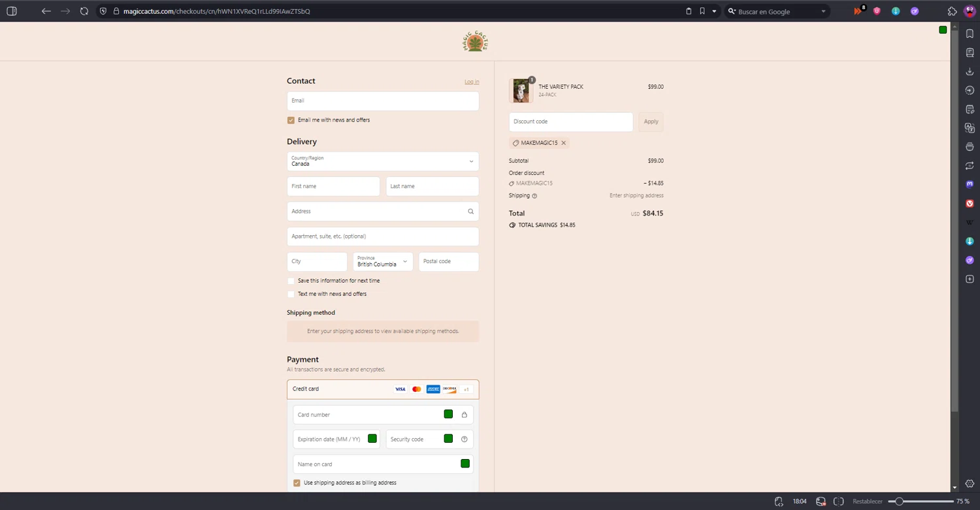Click the clipboard icon in address bar
Image resolution: width=980 pixels, height=510 pixels.
pos(689,11)
